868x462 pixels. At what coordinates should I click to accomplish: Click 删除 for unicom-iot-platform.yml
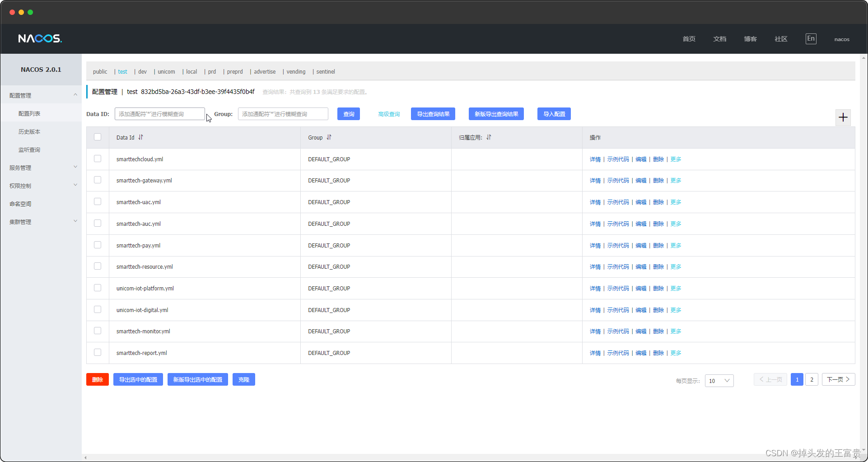tap(658, 289)
